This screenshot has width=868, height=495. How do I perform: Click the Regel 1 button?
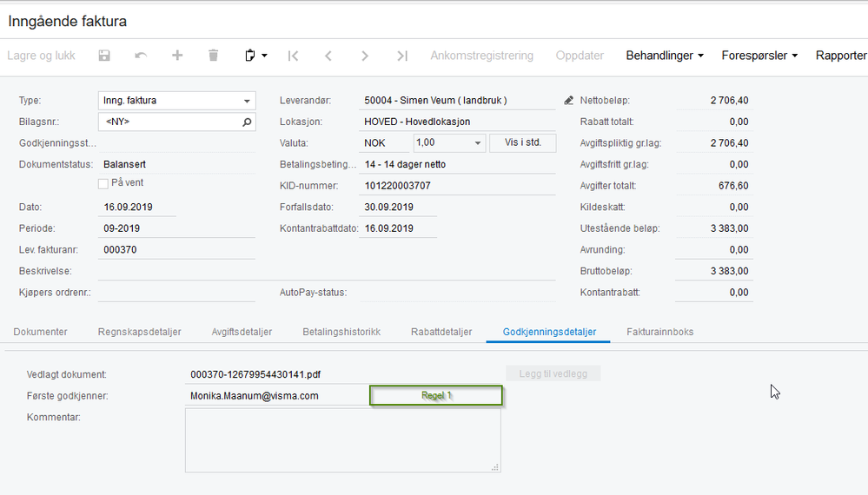tap(436, 395)
